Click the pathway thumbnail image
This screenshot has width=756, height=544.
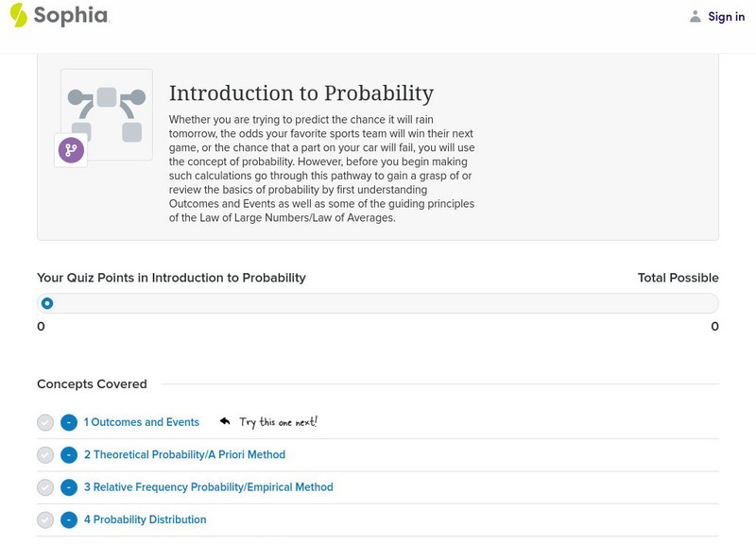pyautogui.click(x=107, y=113)
